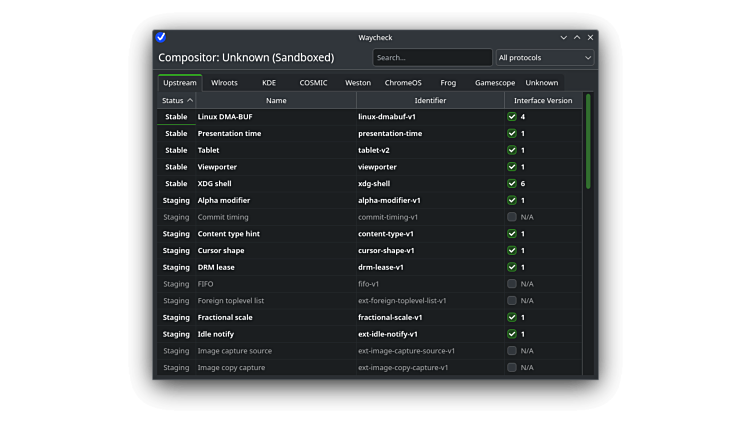Switch to the COSMIC tab
Image resolution: width=752 pixels, height=423 pixels.
point(313,83)
